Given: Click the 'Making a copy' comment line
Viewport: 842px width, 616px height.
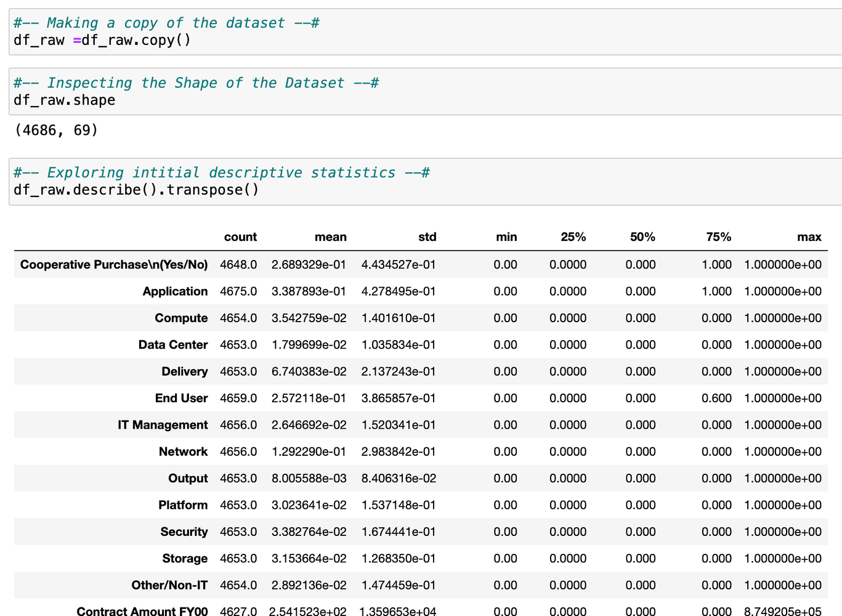Looking at the screenshot, I should pyautogui.click(x=166, y=23).
